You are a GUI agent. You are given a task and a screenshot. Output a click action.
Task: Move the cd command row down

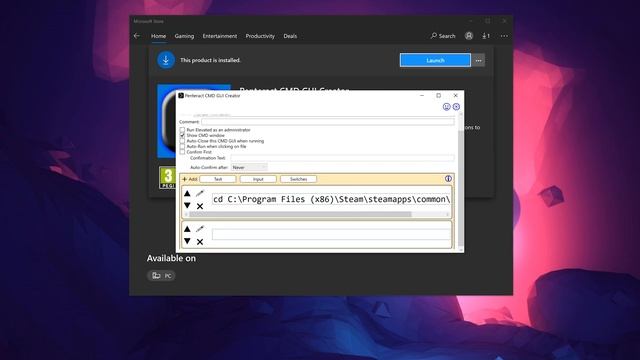point(187,205)
